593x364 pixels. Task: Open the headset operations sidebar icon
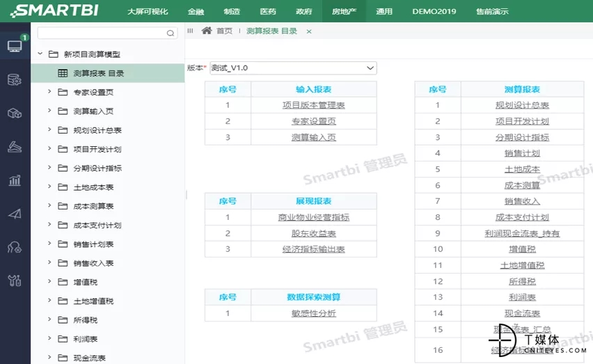[15, 247]
